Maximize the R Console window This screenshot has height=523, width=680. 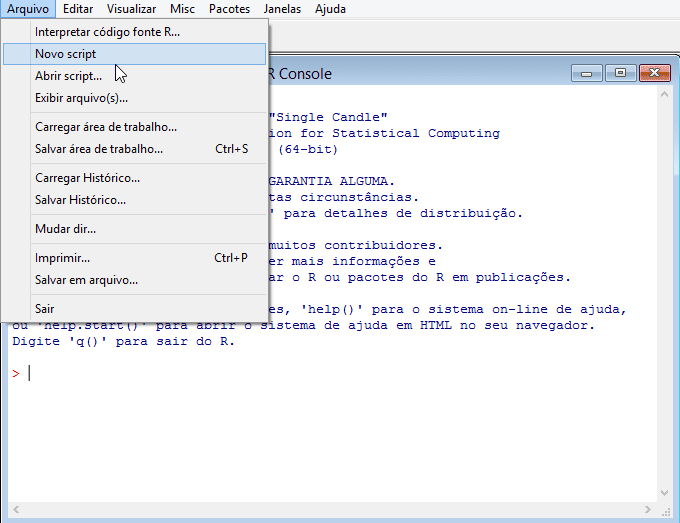(620, 73)
